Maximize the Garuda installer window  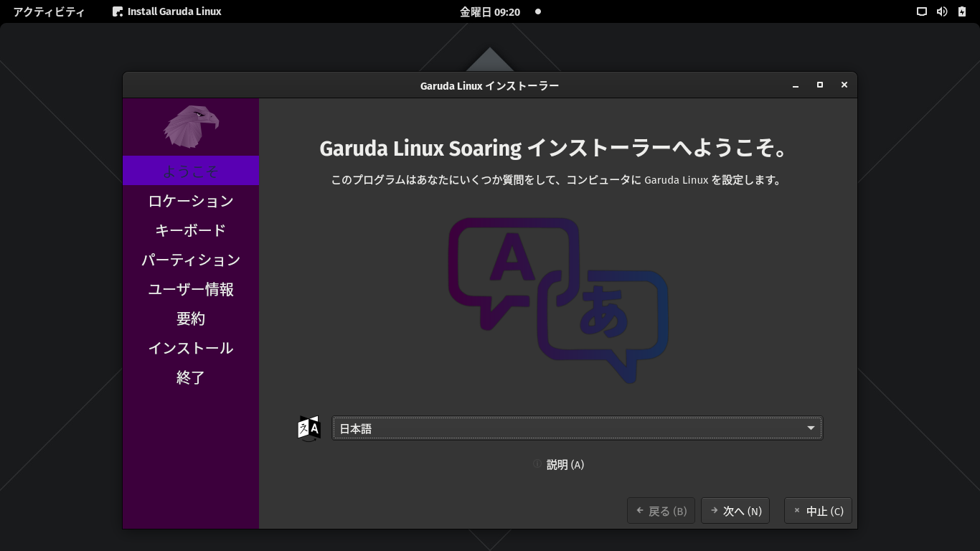[820, 85]
